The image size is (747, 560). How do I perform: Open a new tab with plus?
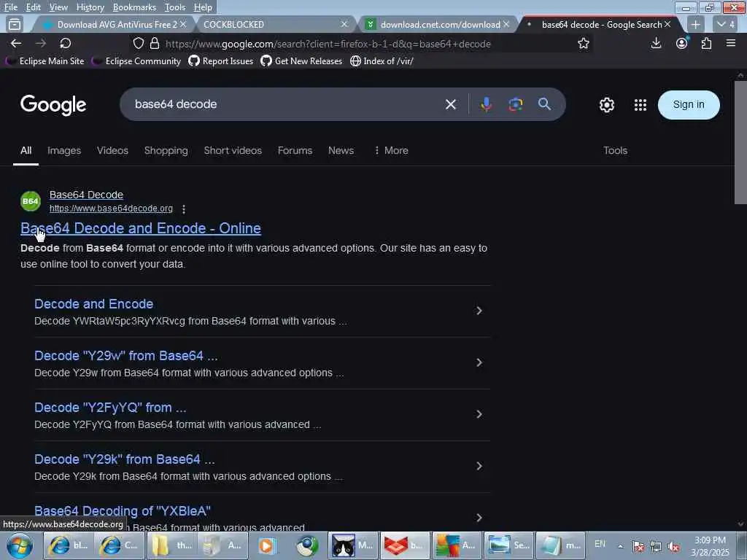coord(695,24)
